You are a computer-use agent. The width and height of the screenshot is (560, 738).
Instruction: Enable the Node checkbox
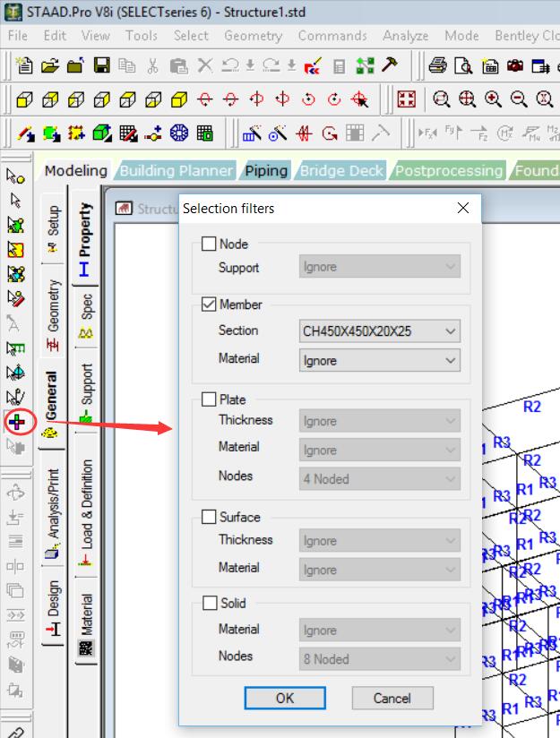(x=208, y=244)
